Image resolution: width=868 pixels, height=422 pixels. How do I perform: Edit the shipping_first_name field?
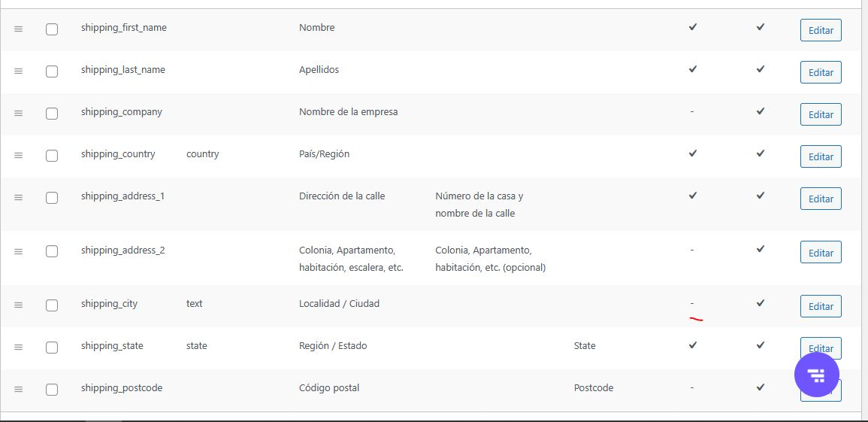821,30
